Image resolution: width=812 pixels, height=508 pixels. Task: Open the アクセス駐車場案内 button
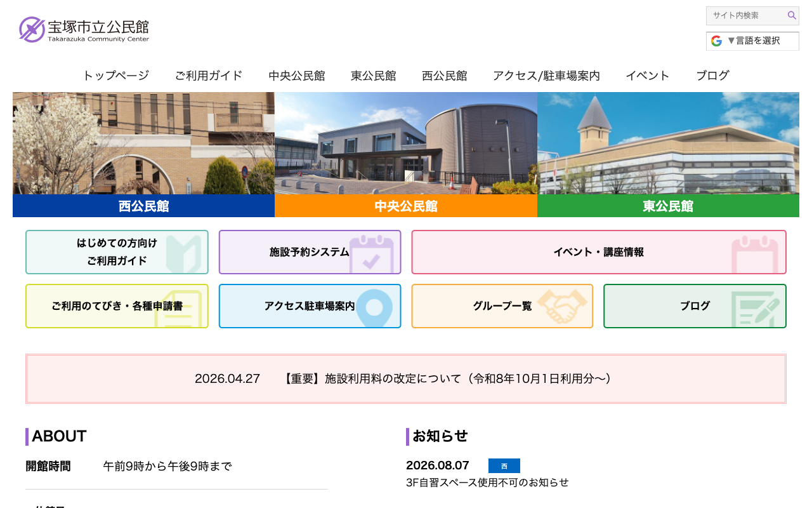click(x=310, y=306)
